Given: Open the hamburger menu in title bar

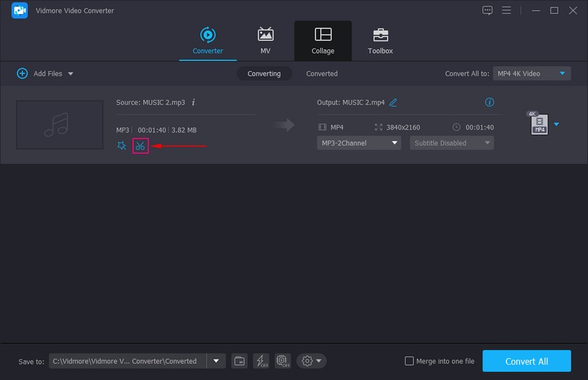Looking at the screenshot, I should (x=506, y=10).
